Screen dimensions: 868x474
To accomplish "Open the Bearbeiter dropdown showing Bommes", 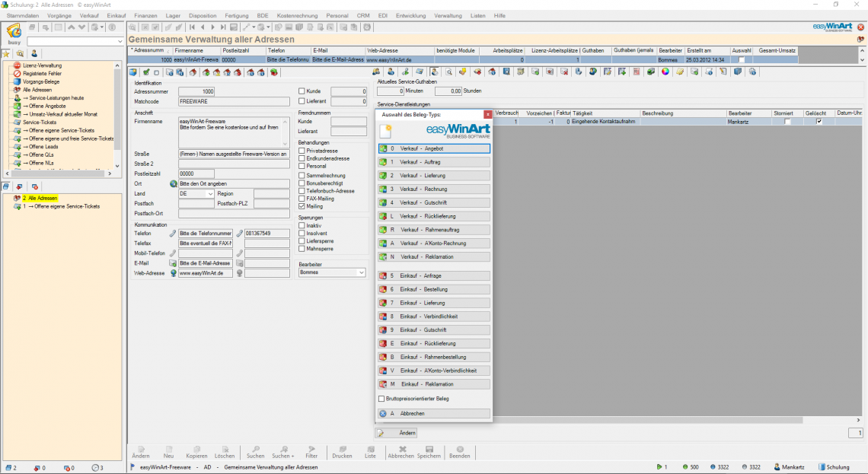I will point(361,272).
